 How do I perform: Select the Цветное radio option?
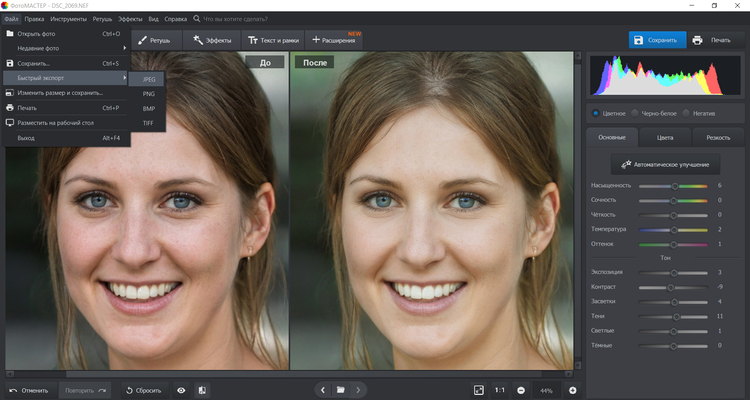pos(597,113)
